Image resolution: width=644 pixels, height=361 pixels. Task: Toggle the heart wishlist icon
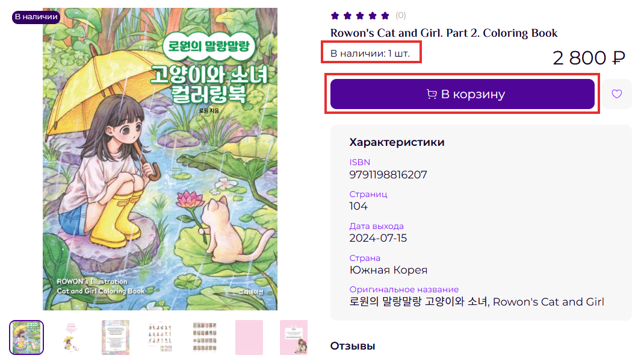point(616,94)
